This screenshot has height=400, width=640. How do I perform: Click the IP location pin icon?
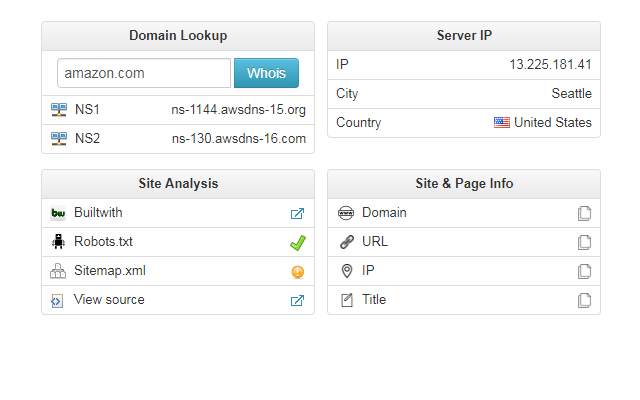click(347, 271)
